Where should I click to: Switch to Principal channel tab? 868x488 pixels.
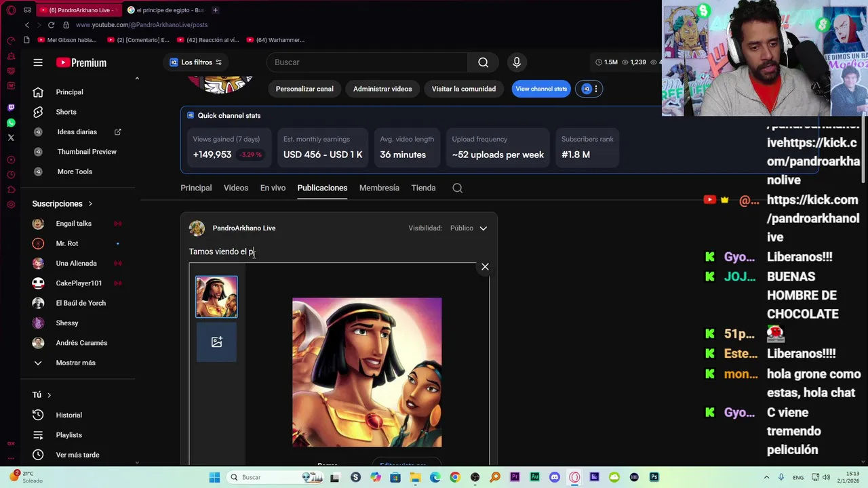(x=196, y=188)
